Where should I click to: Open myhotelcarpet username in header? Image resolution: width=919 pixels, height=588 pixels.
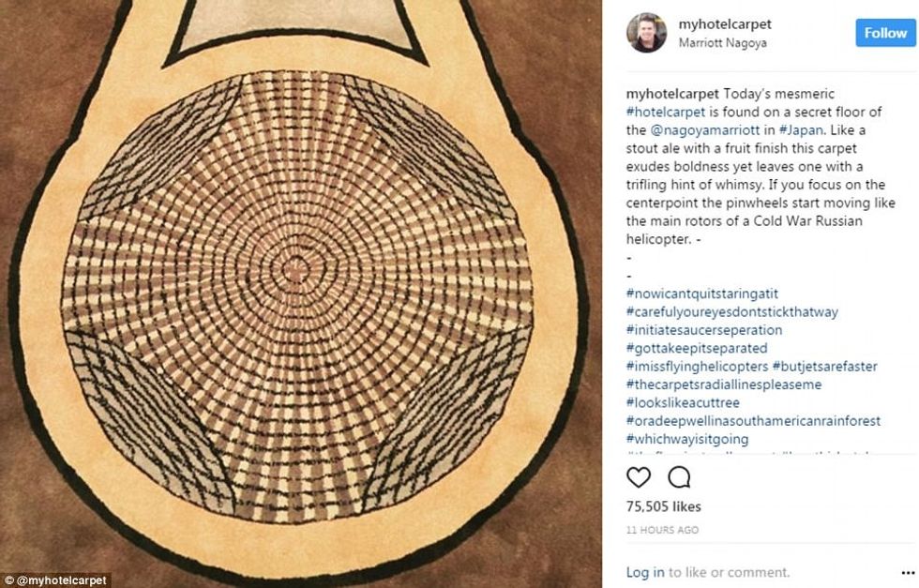pos(725,24)
